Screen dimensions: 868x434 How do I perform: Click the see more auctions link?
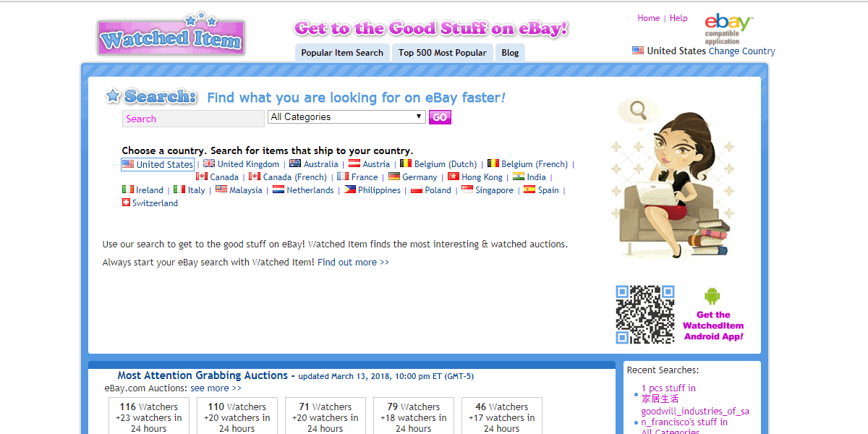point(216,388)
